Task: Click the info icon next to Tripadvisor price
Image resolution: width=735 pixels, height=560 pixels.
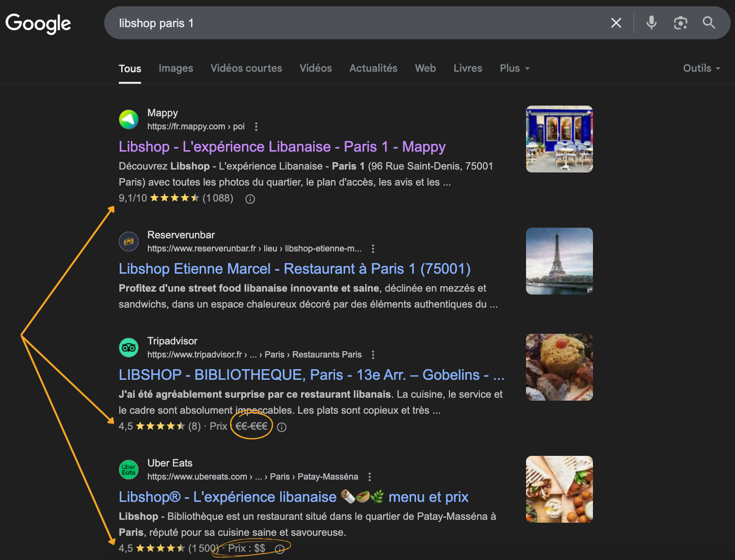Action: pyautogui.click(x=282, y=427)
